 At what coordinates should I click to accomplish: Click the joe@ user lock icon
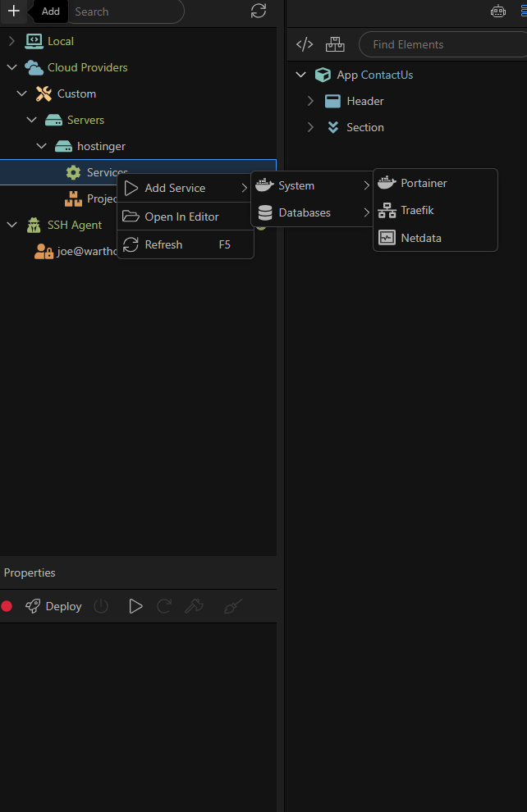click(44, 252)
